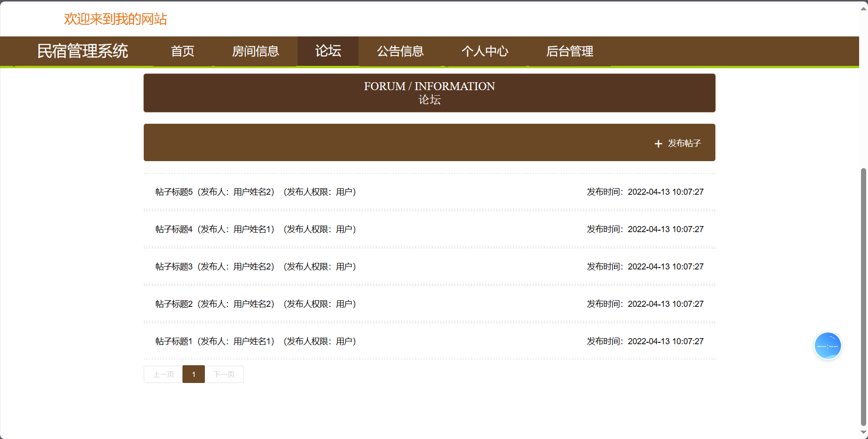Viewport: 868px width, 439px height.
Task: Click the 民宿管理系统 site title
Action: [83, 51]
